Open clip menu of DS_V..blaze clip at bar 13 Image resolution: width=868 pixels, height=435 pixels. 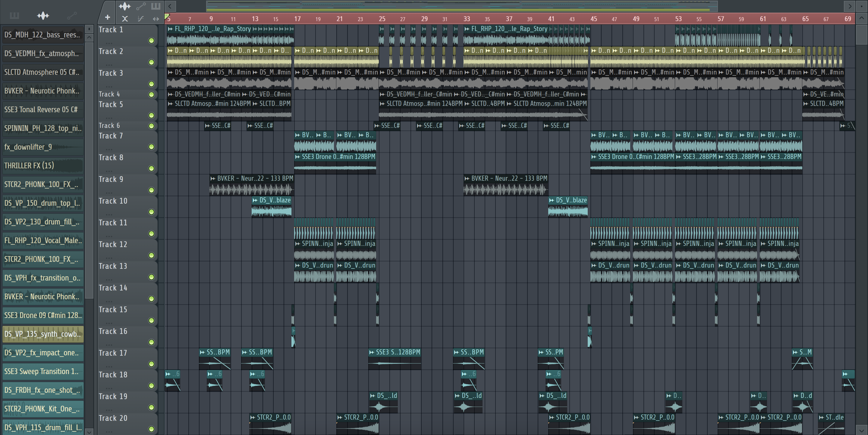pyautogui.click(x=255, y=200)
